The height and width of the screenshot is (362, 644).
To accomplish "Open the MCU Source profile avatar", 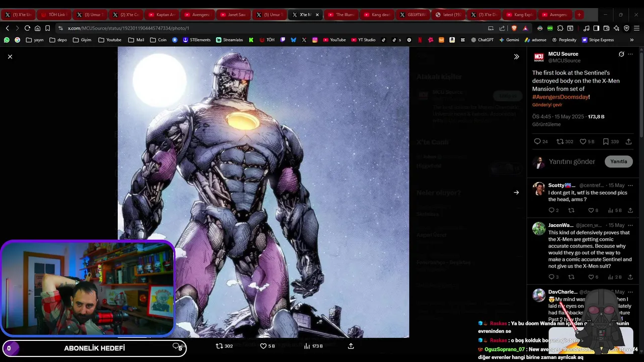I will [539, 57].
